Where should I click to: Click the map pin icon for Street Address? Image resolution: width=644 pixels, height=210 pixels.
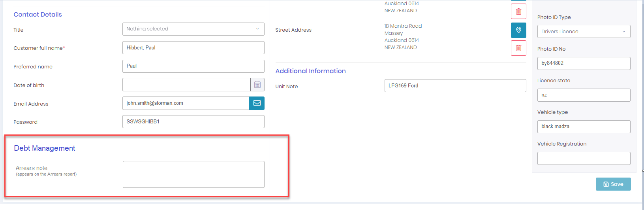518,30
